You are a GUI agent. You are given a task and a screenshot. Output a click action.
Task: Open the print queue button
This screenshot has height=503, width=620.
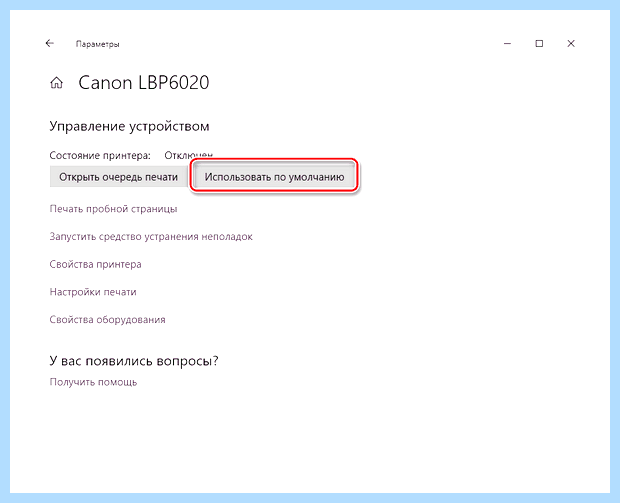(118, 177)
